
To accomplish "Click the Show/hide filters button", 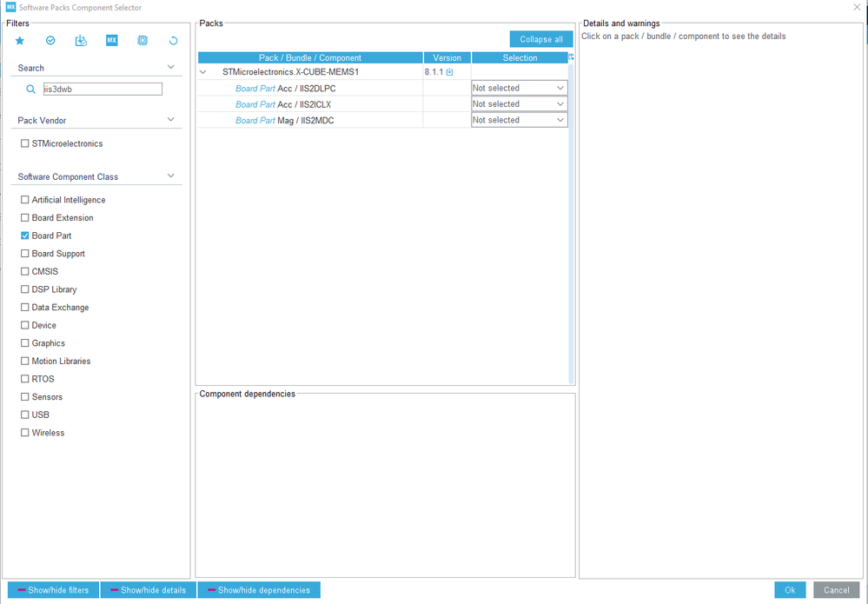I will point(53,590).
